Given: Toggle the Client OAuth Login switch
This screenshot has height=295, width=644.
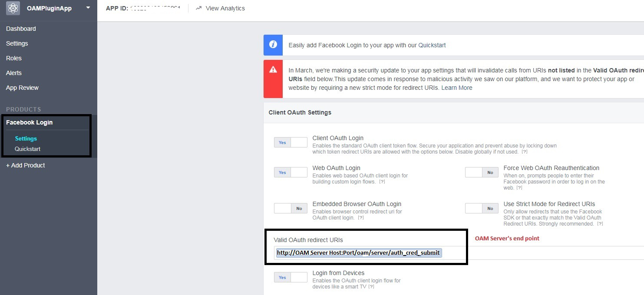Looking at the screenshot, I should (291, 142).
